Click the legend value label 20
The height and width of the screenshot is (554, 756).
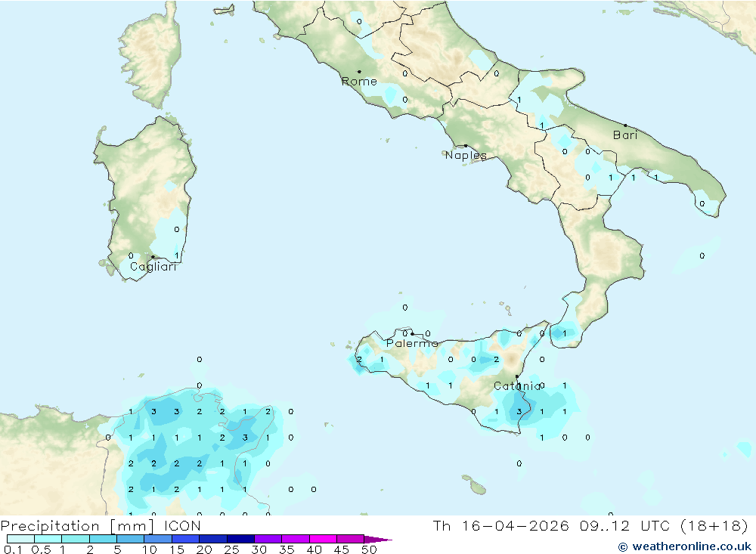pos(204,549)
